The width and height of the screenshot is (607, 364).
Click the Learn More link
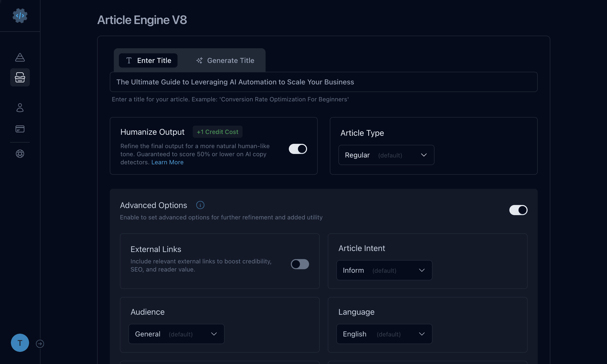[167, 162]
